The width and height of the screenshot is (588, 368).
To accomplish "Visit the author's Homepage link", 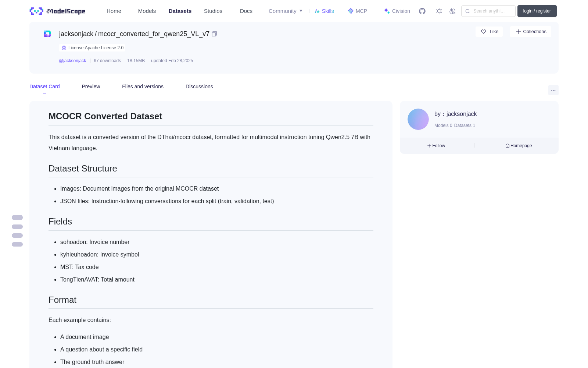I will tap(519, 146).
